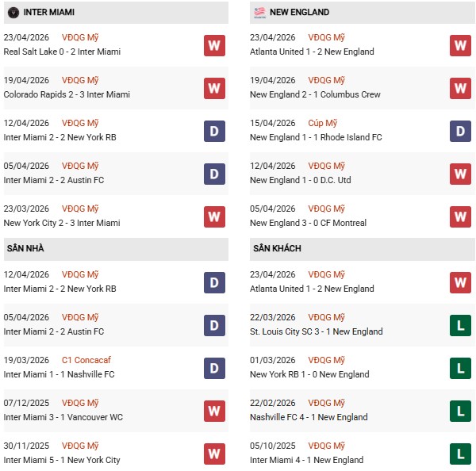Click L badge for St. Louis City match
Screen dimensions: 476x471
coord(460,325)
